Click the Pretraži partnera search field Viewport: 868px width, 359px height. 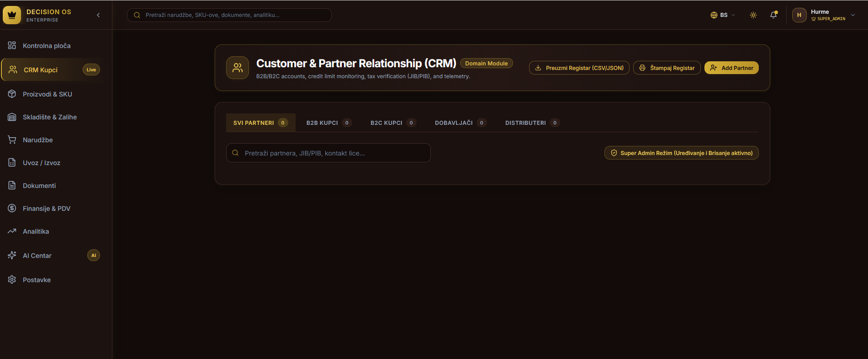tap(328, 153)
